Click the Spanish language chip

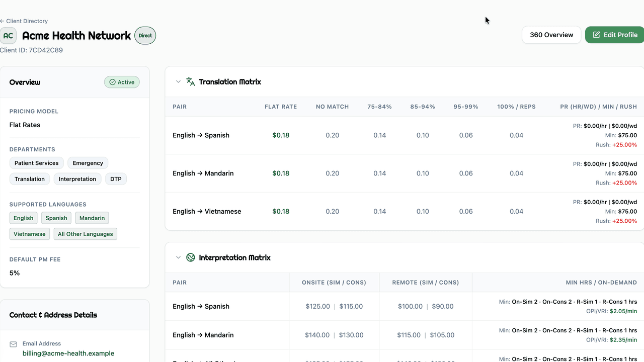(56, 218)
